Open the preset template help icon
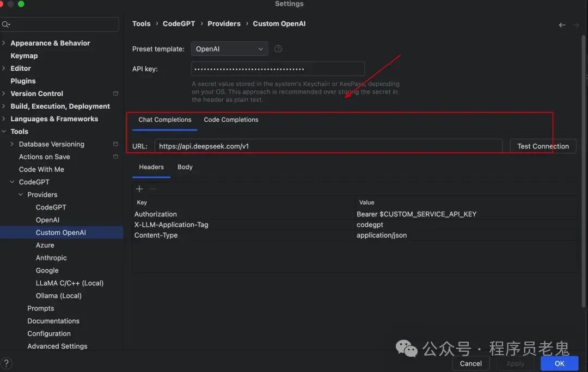588x372 pixels. (278, 49)
